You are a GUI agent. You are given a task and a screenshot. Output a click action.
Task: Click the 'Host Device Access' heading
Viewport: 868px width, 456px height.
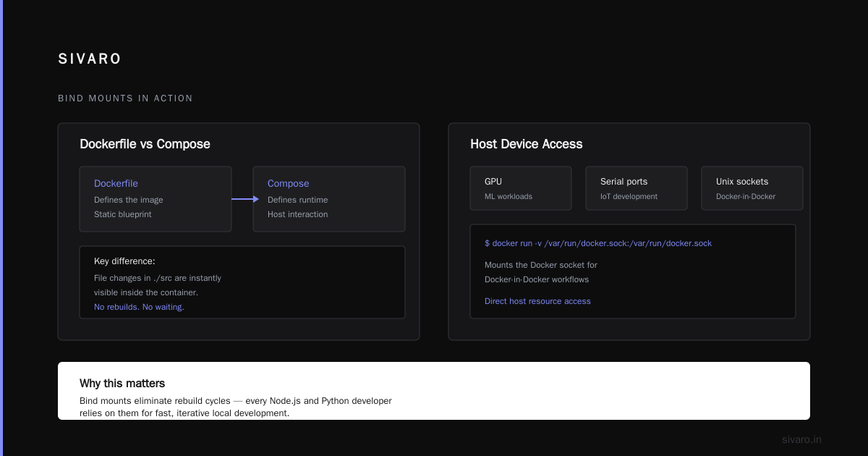526,144
